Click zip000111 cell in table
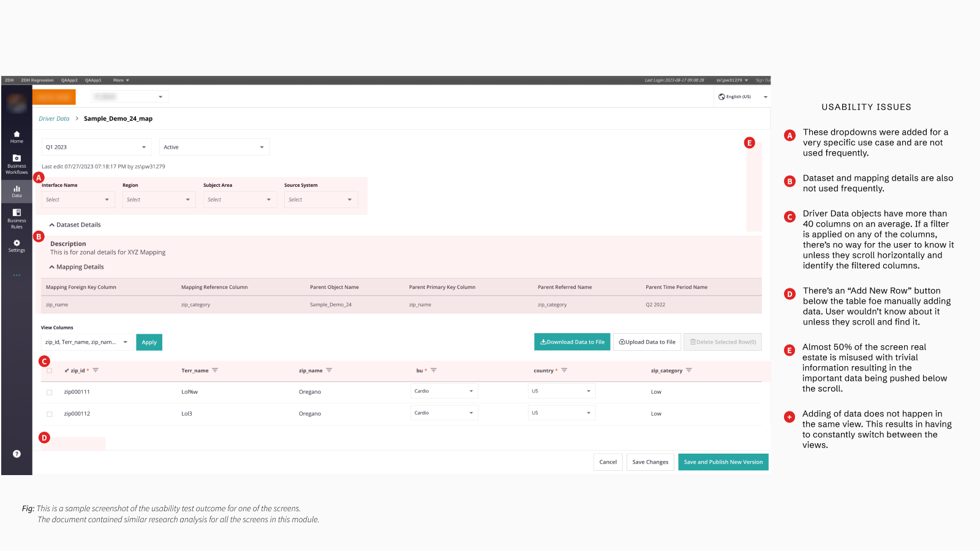 coord(77,392)
